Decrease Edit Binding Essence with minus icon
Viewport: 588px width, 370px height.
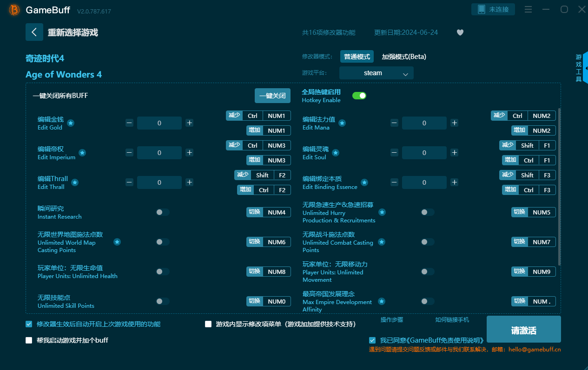(x=394, y=182)
